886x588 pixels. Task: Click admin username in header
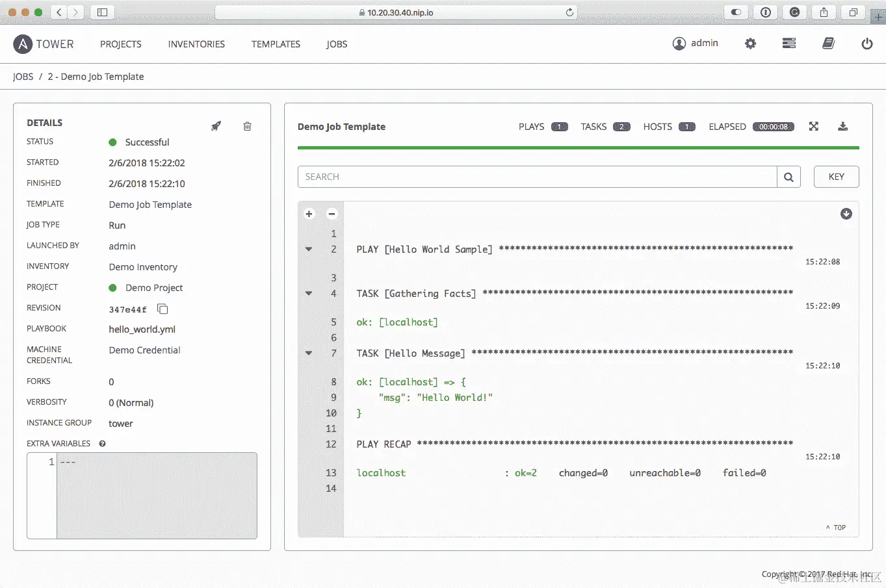pyautogui.click(x=705, y=43)
